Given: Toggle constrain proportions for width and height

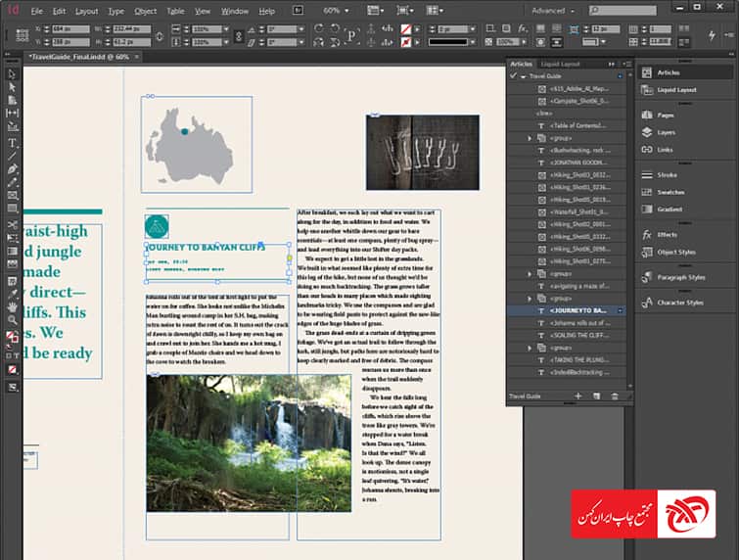Looking at the screenshot, I should point(160,36).
